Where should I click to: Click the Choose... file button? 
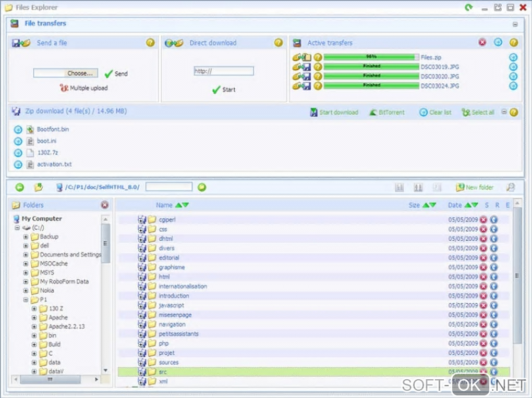[80, 73]
